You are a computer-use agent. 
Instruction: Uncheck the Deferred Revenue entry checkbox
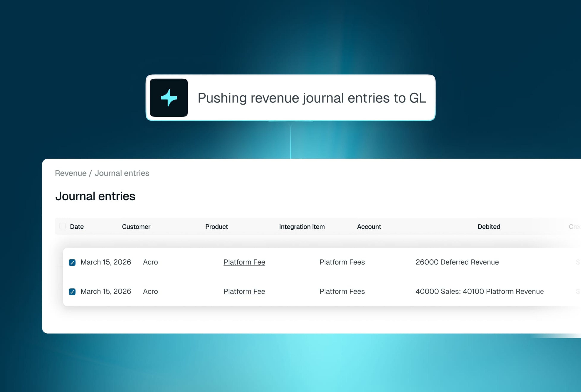click(72, 262)
